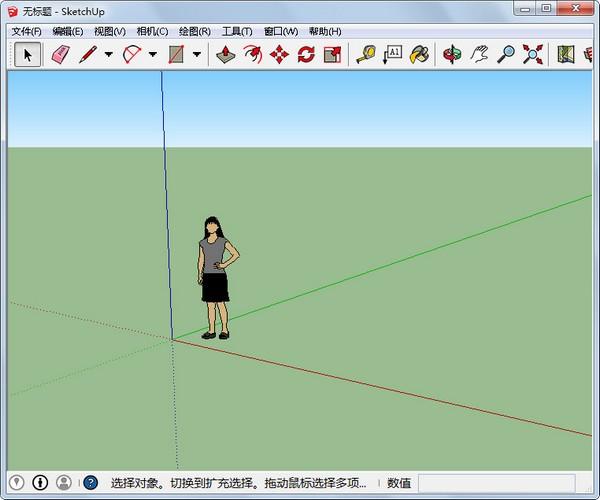
Task: Click the SketchUp logo in title bar
Action: click(x=13, y=11)
